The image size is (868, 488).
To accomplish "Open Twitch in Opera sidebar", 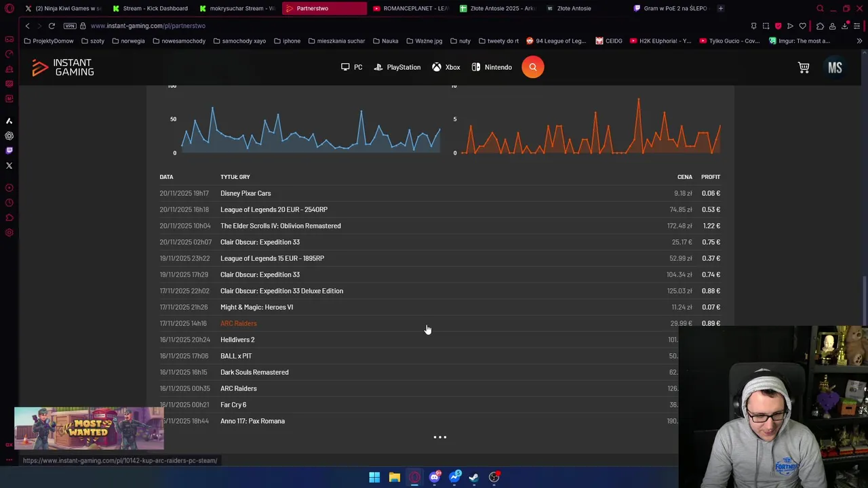I will pyautogui.click(x=9, y=150).
